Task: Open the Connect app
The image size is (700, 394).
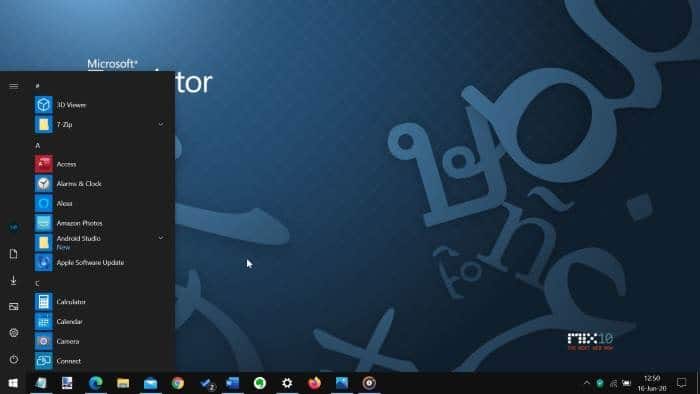Action: coord(100,361)
